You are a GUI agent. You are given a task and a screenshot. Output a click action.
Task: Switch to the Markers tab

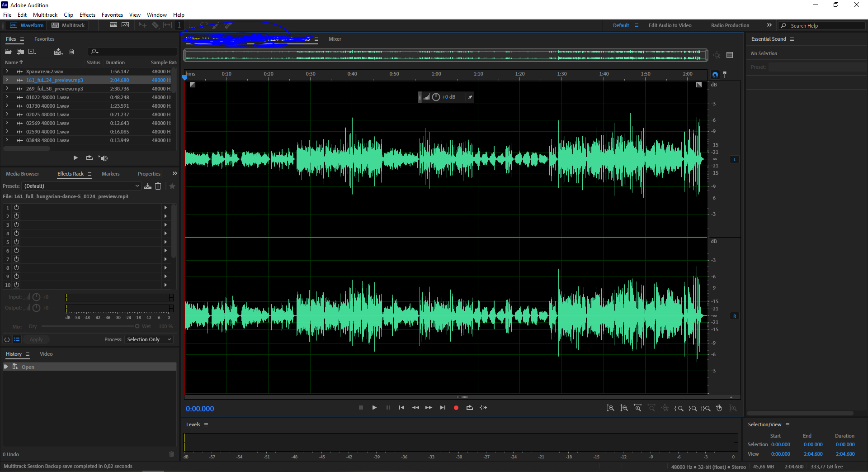pyautogui.click(x=110, y=174)
